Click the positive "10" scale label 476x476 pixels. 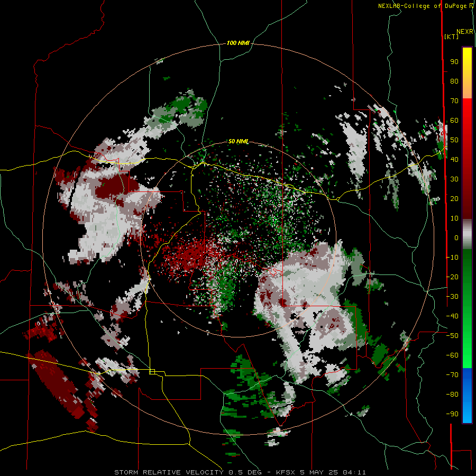point(454,218)
